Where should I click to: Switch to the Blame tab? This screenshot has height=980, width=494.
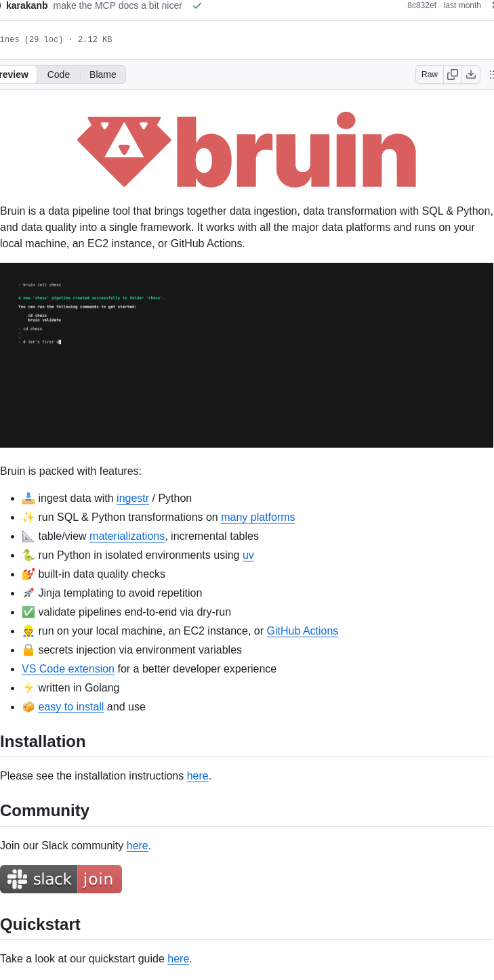[x=102, y=74]
